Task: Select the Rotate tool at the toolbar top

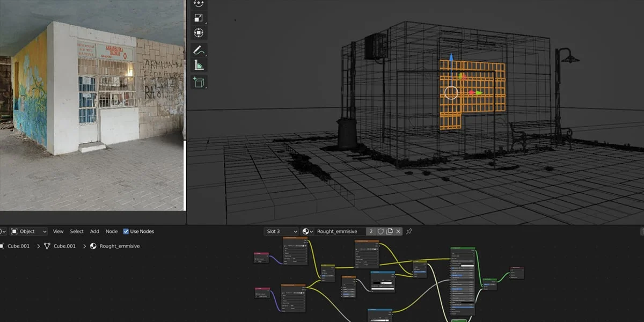Action: [x=199, y=4]
